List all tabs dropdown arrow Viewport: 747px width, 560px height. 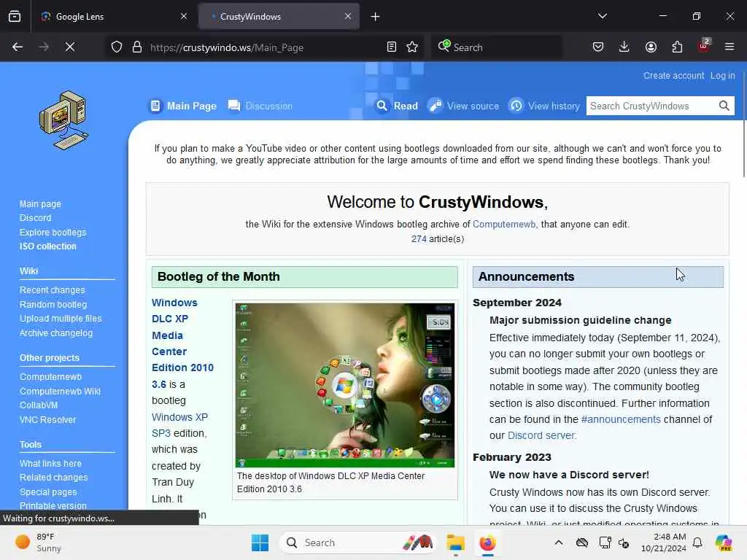[603, 16]
